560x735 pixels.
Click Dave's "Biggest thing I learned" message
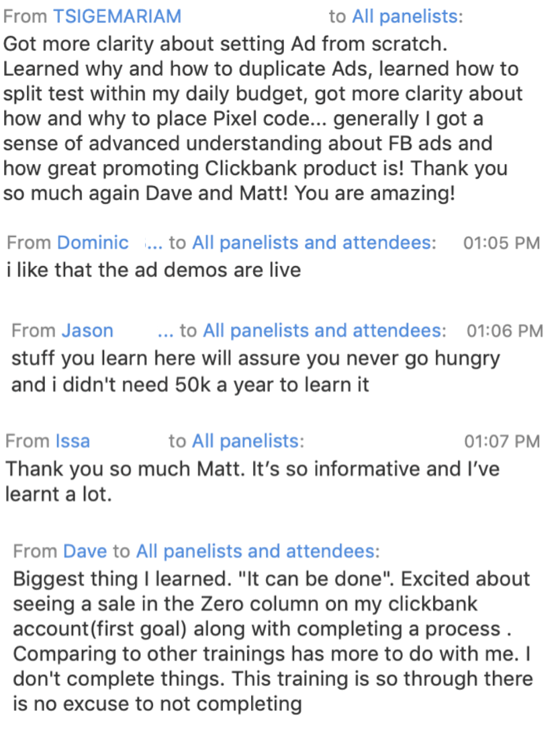click(272, 641)
